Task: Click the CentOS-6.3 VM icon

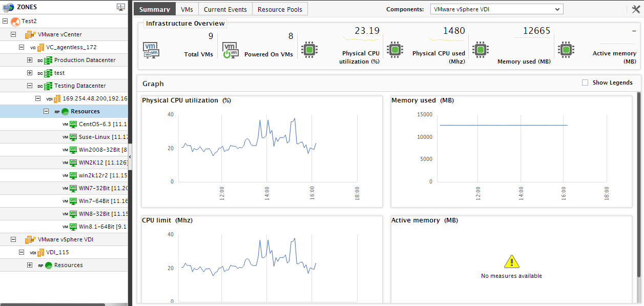Action: (73, 124)
